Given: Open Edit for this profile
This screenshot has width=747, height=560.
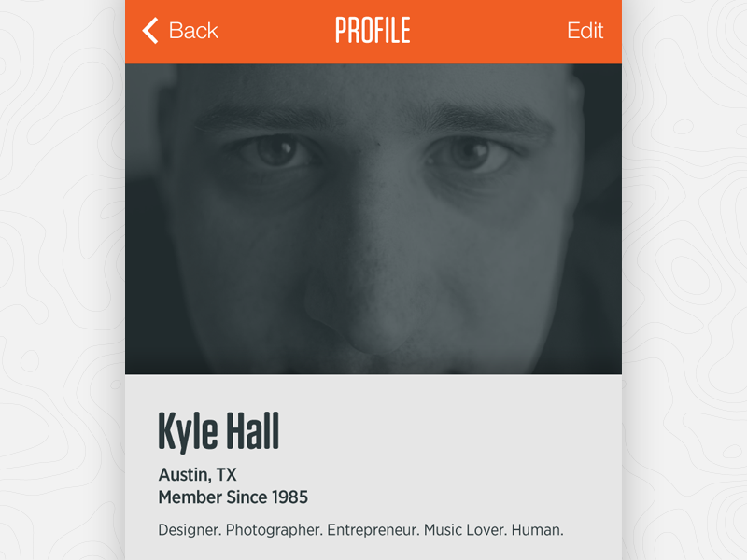Looking at the screenshot, I should pos(585,31).
